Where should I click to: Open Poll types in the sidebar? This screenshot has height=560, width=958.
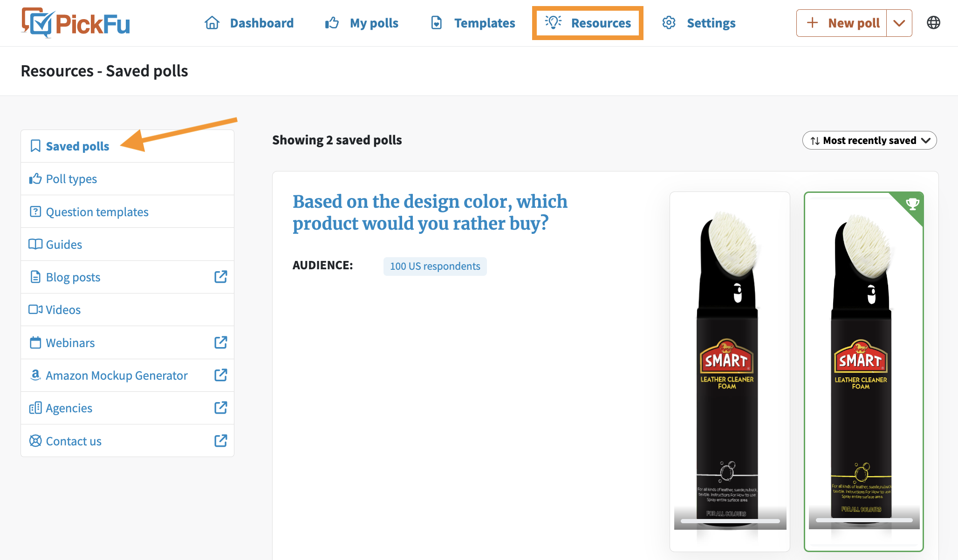[x=127, y=179]
